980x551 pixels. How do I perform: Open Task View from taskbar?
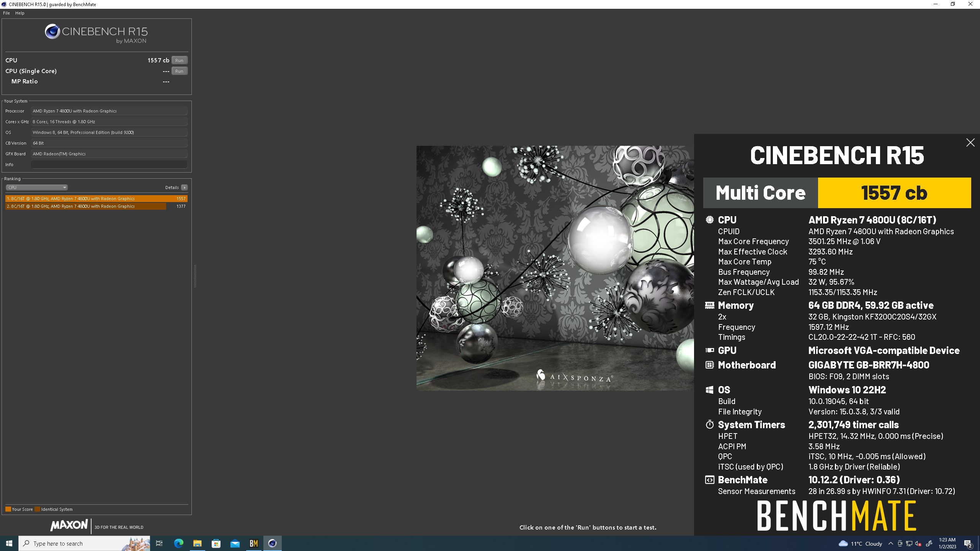pyautogui.click(x=159, y=543)
